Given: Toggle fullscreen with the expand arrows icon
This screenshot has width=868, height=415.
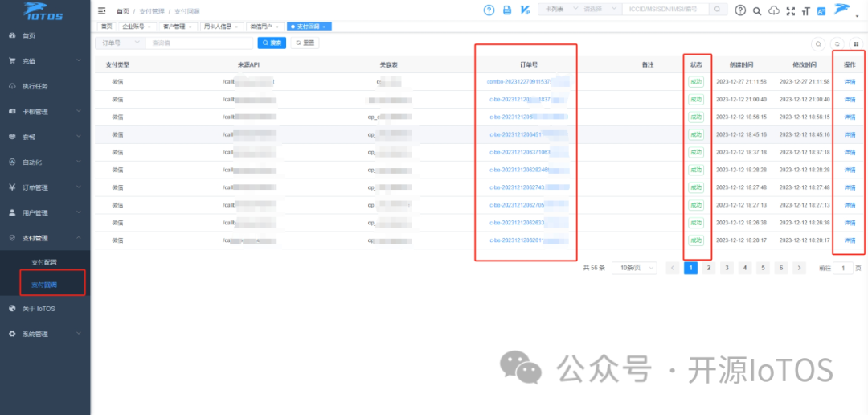Looking at the screenshot, I should (791, 10).
